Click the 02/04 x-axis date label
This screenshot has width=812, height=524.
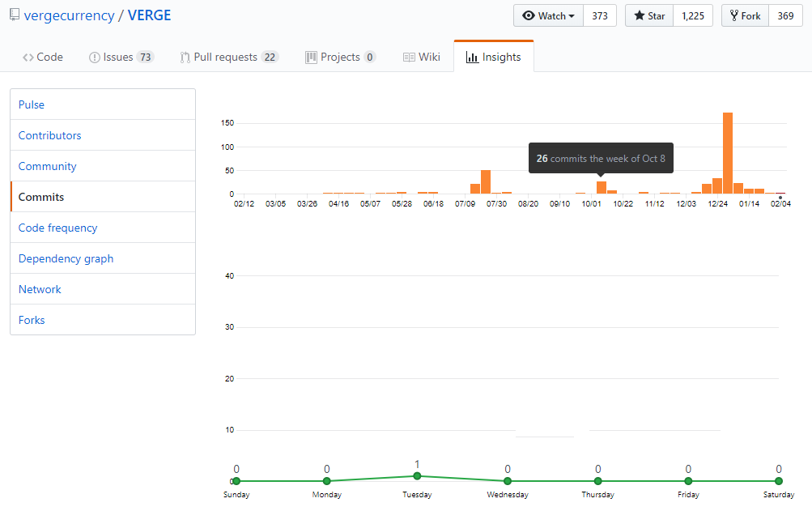click(780, 204)
